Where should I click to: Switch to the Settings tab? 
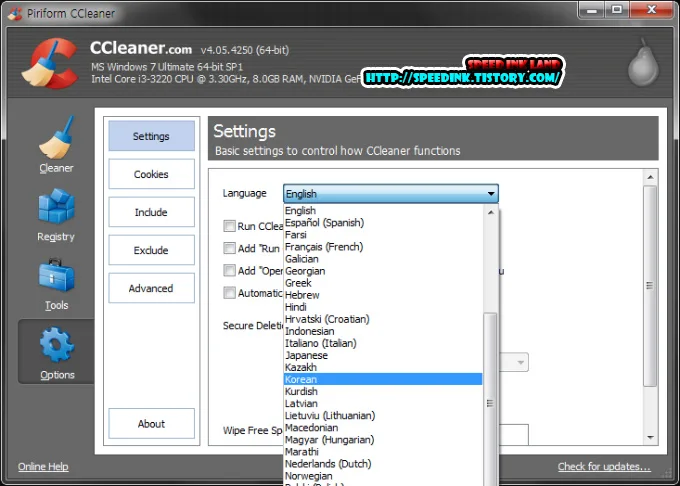coord(151,136)
